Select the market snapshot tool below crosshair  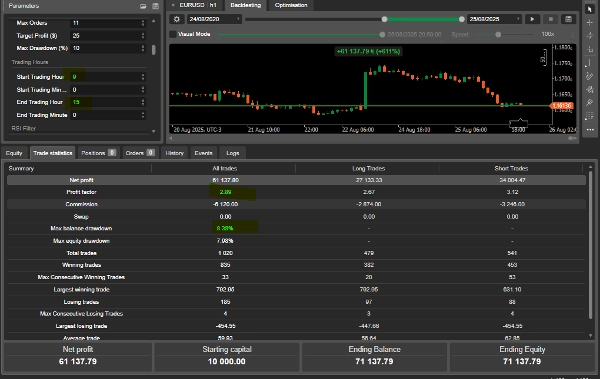[590, 36]
